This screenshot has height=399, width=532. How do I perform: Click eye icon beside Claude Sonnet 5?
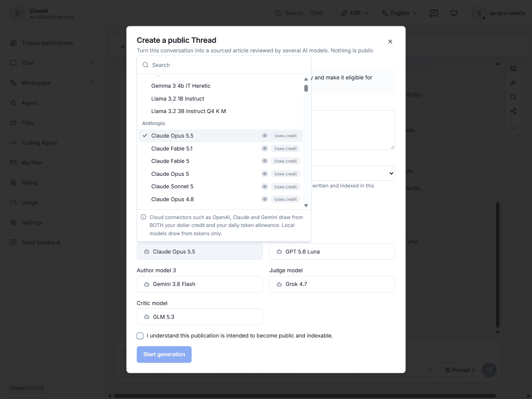264,187
